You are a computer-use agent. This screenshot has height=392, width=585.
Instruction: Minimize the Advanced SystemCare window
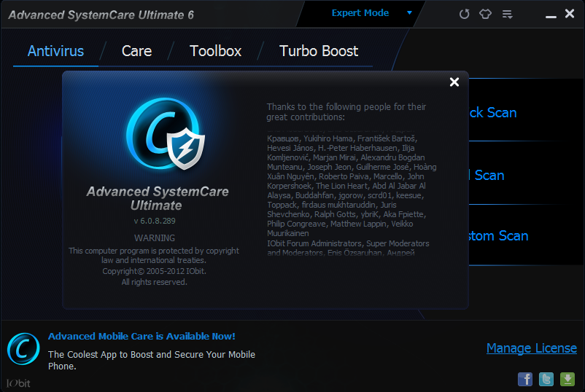551,16
